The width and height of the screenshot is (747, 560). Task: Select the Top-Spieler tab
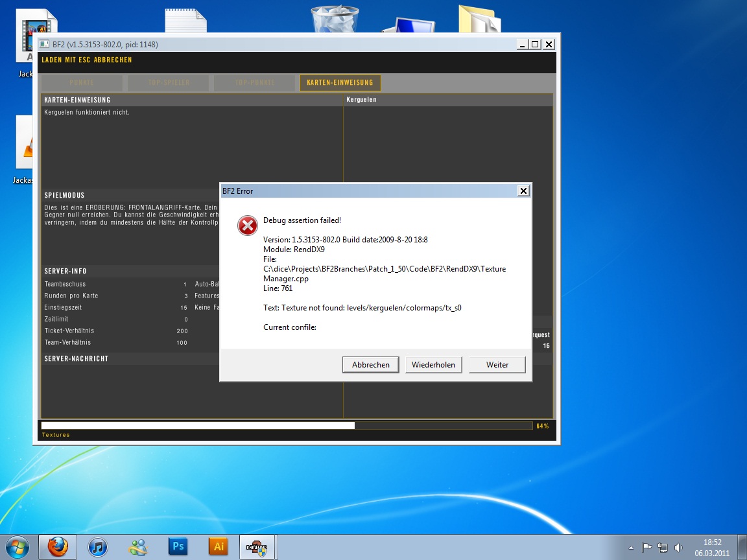pos(169,82)
